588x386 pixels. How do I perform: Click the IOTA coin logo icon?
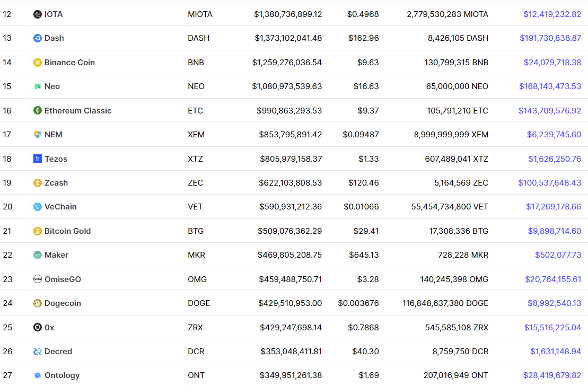pos(38,14)
